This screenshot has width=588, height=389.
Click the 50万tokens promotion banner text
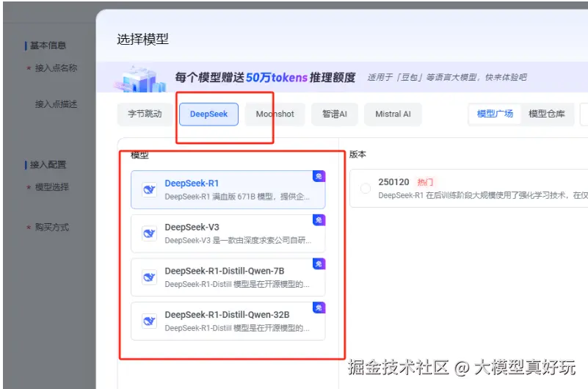pyautogui.click(x=265, y=78)
